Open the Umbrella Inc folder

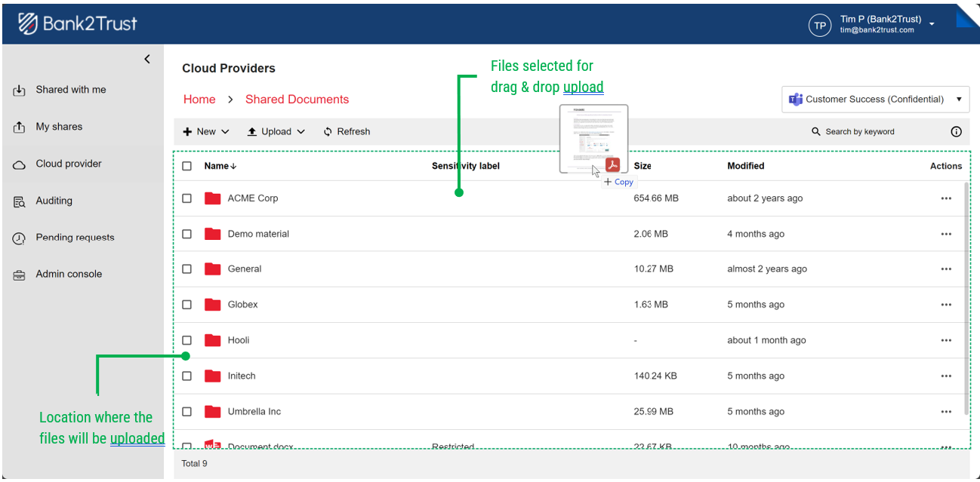(x=254, y=411)
